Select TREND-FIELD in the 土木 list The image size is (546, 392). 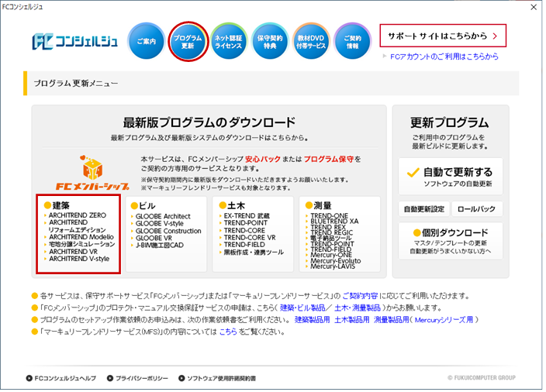244,245
